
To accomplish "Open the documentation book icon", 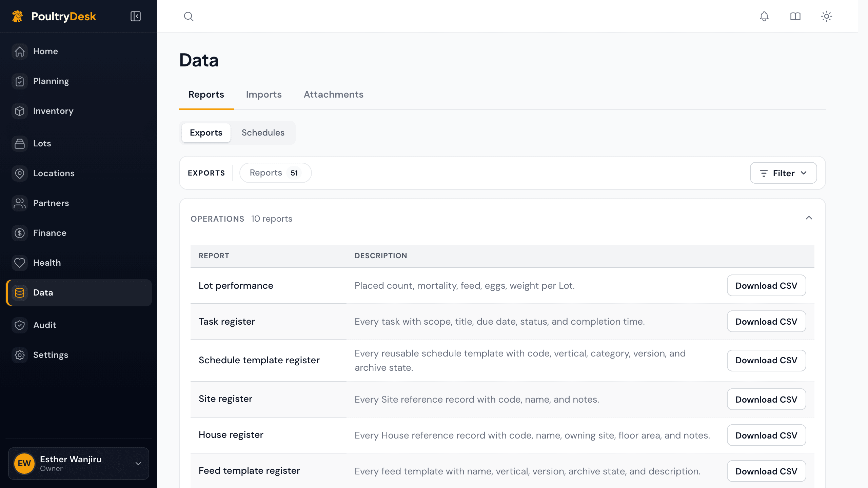I will click(795, 16).
